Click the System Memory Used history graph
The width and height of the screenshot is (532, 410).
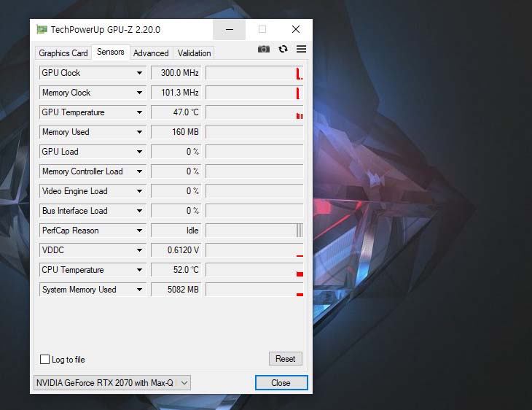[254, 290]
